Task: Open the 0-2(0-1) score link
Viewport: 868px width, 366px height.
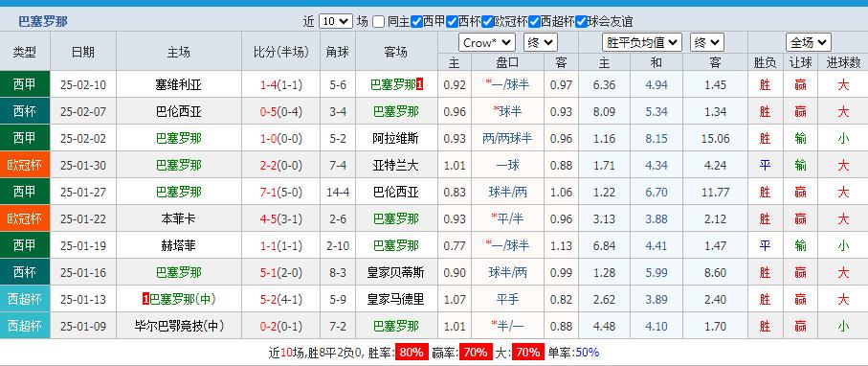Action: 281,326
